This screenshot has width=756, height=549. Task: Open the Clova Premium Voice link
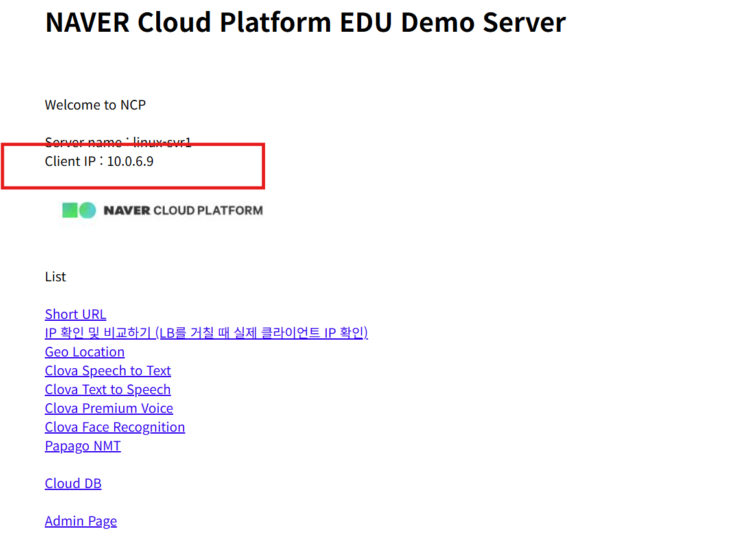point(109,408)
